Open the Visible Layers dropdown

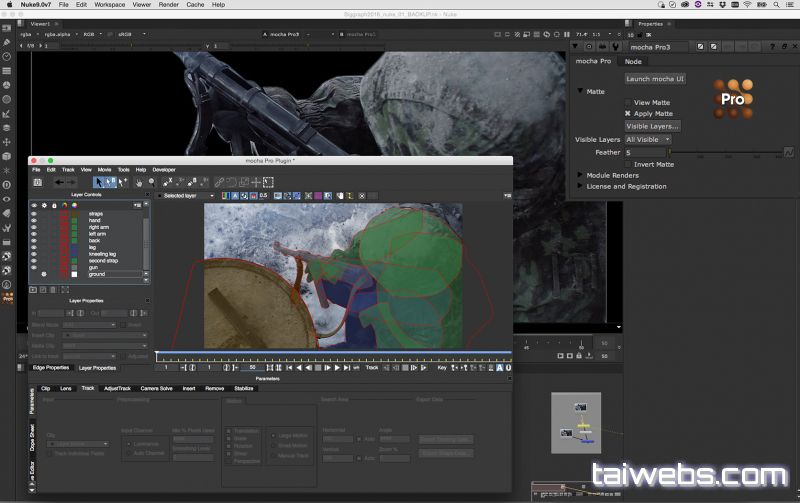pos(647,139)
